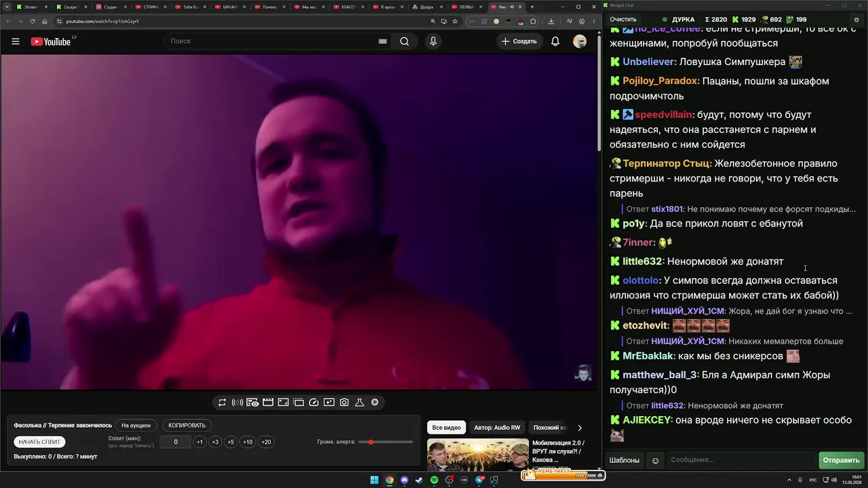Add 1 minute with the +1 button

point(199,442)
